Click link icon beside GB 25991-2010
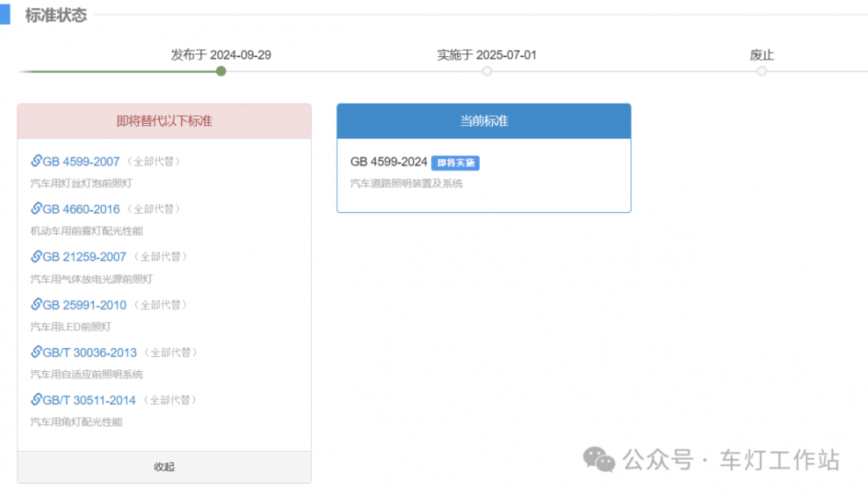The image size is (868, 495). [x=36, y=304]
